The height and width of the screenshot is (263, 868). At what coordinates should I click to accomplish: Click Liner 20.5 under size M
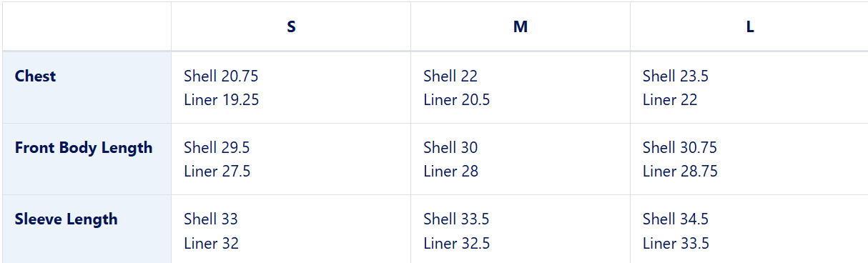(x=457, y=100)
